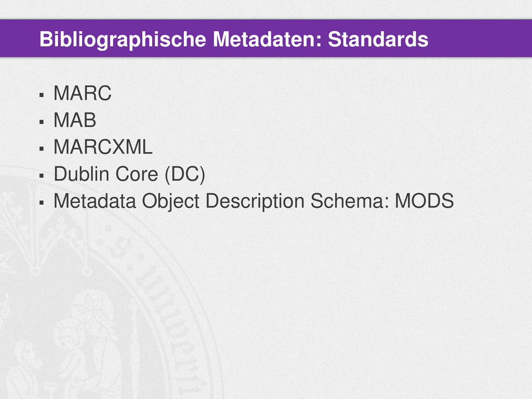The image size is (532, 399).
Task: Click the bullet marker beside MARC
Action: coord(42,95)
